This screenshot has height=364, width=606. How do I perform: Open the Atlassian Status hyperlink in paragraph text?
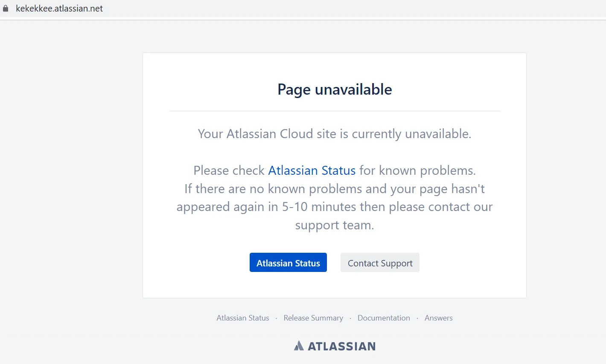coord(312,170)
